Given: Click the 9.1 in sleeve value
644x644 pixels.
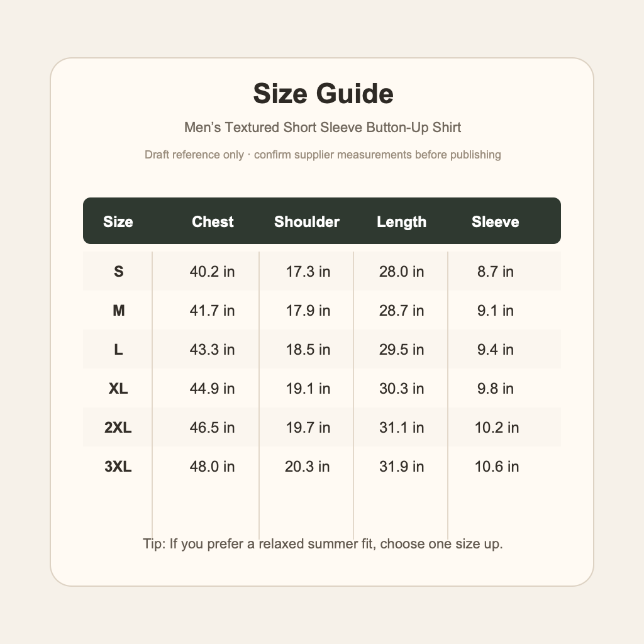Looking at the screenshot, I should coord(496,311).
